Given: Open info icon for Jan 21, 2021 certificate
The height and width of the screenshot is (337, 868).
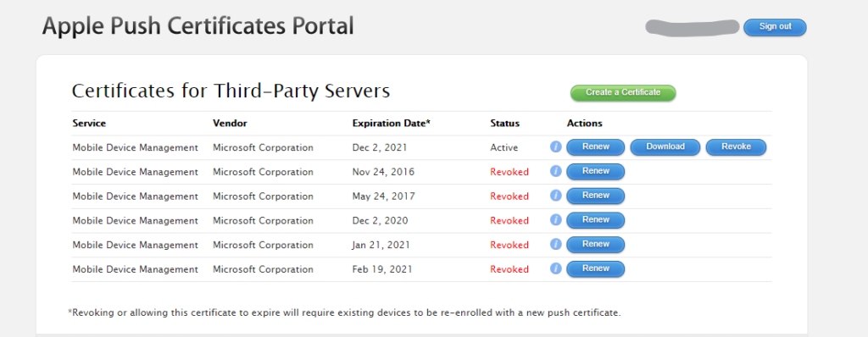Looking at the screenshot, I should pos(556,244).
